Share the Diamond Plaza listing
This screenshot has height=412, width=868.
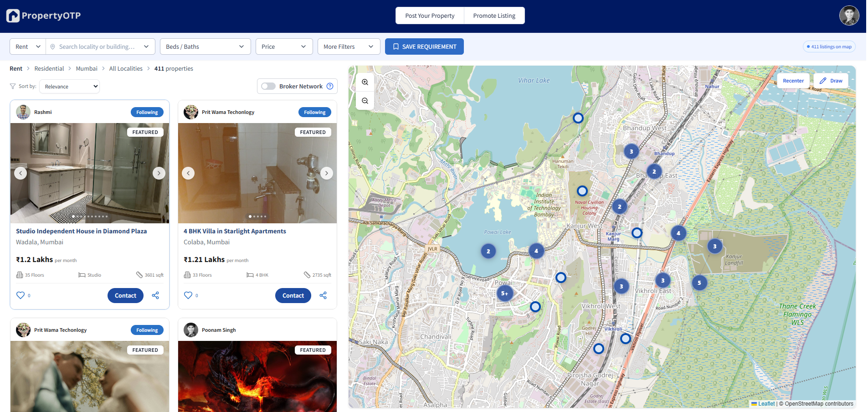pos(155,295)
